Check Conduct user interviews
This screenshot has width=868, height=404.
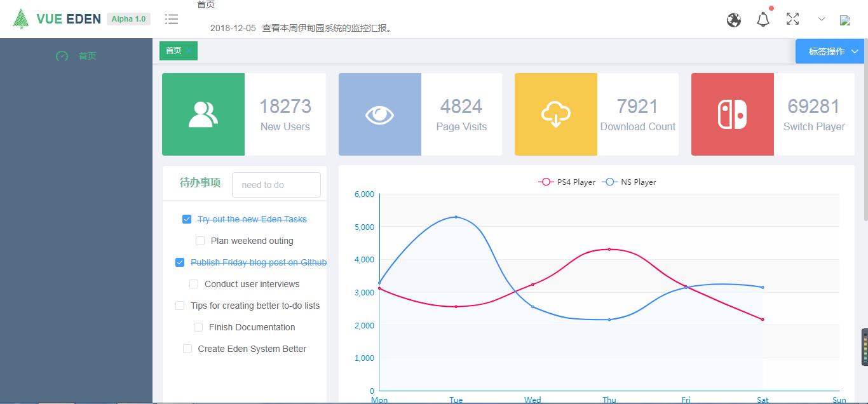point(194,284)
